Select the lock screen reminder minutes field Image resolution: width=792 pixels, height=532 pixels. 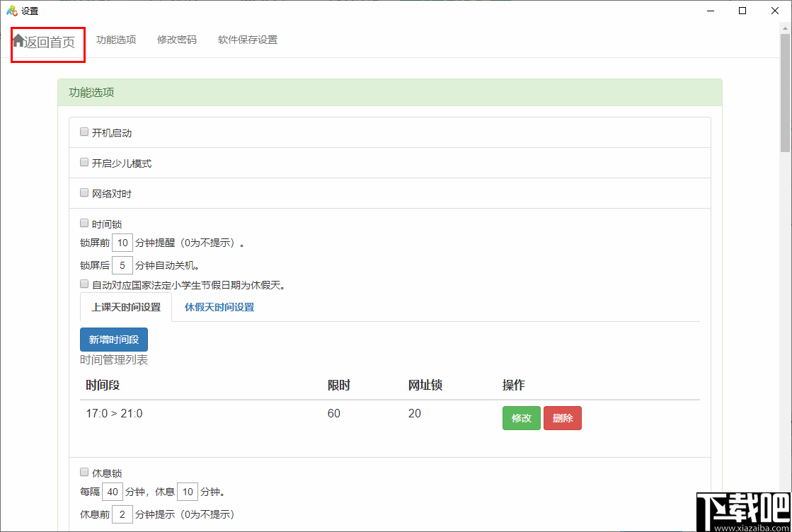(x=122, y=243)
